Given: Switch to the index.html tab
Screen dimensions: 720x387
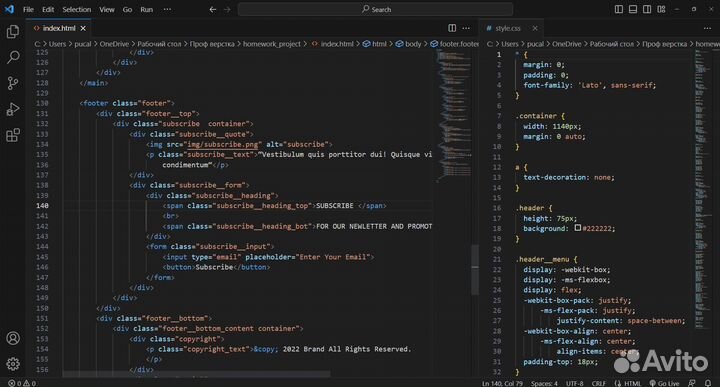Looking at the screenshot, I should click(x=59, y=28).
